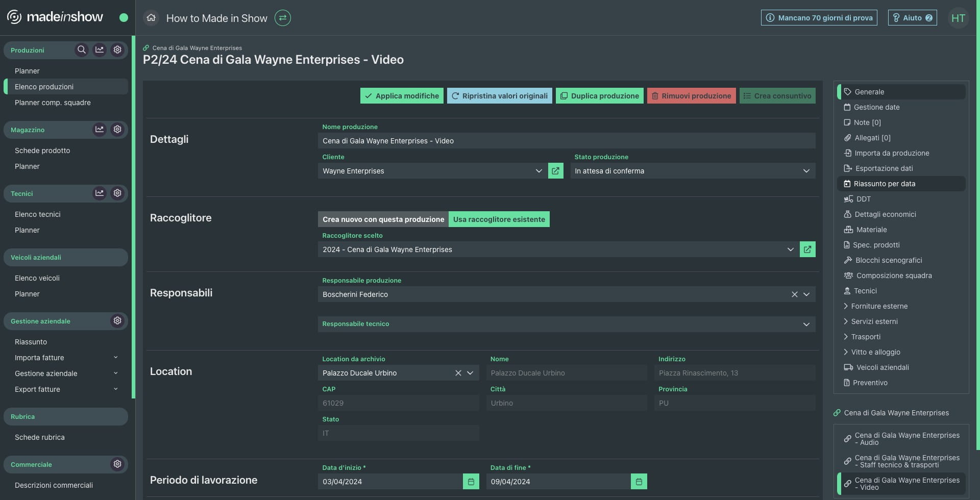
Task: Open the Wayne Enterprises client record link icon
Action: tap(555, 171)
